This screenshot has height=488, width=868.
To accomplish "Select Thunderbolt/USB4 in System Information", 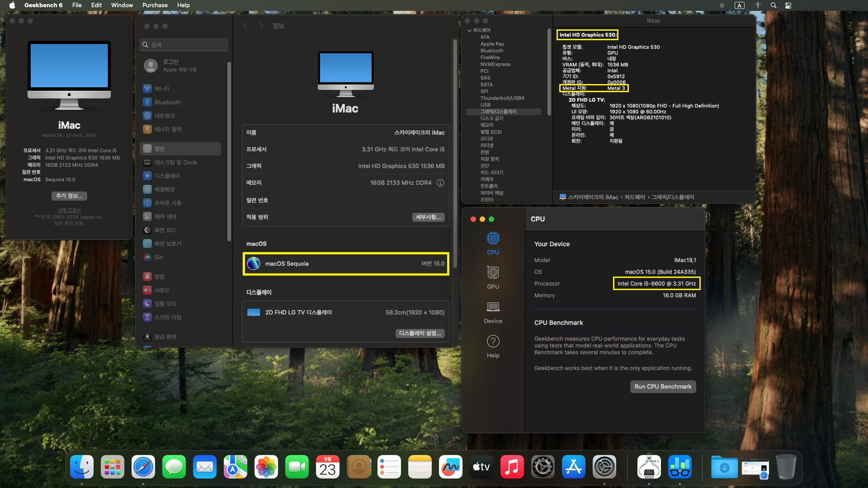I will pos(502,98).
